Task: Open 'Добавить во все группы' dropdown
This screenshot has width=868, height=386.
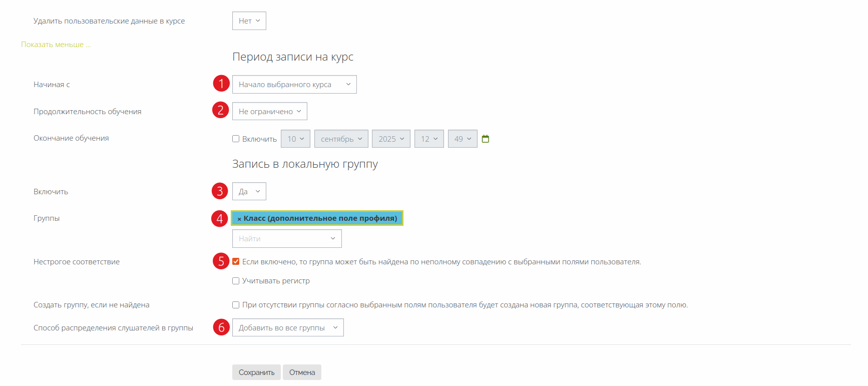Action: tap(288, 328)
